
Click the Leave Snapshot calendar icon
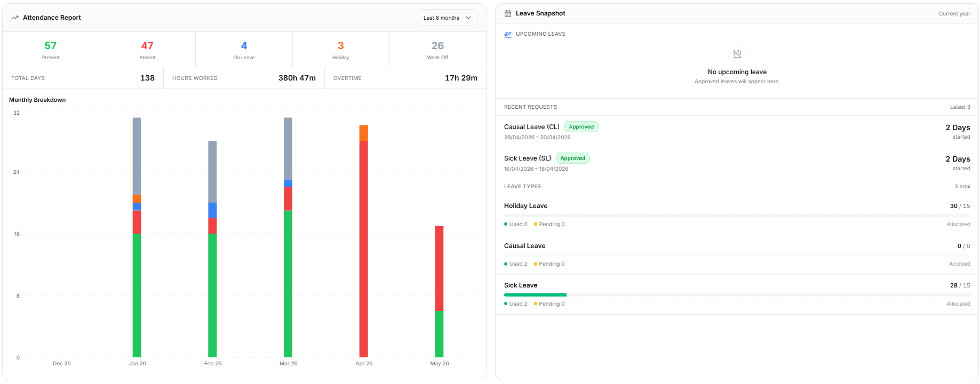click(x=508, y=13)
